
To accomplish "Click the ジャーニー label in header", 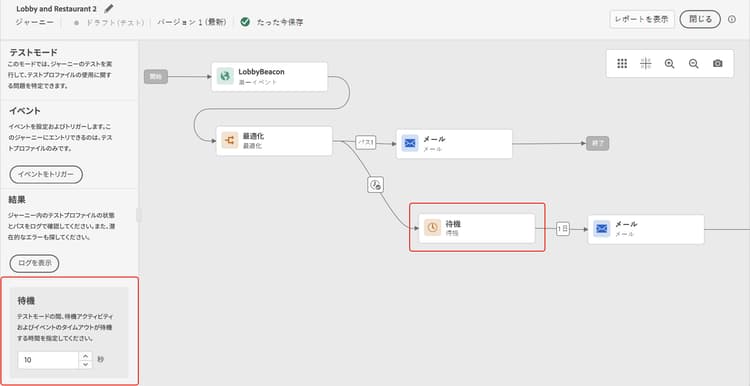I will pos(35,22).
